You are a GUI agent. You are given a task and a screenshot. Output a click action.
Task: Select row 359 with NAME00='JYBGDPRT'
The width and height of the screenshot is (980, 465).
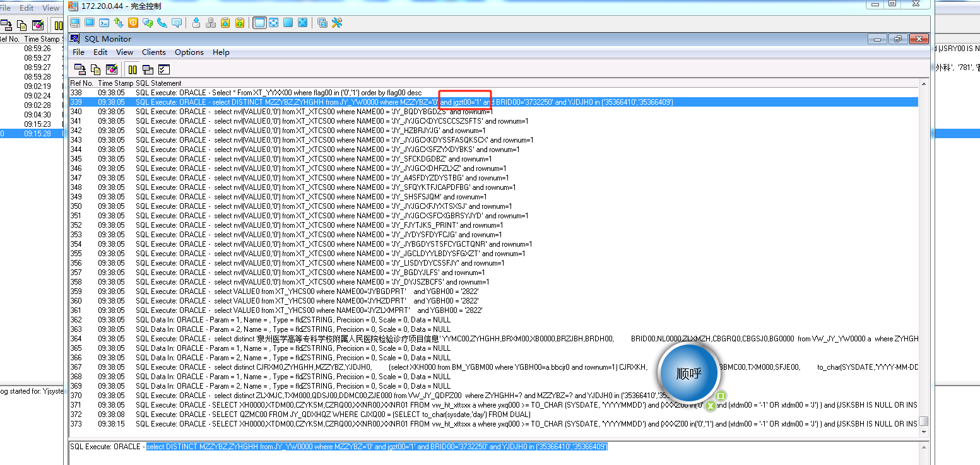pyautogui.click(x=493, y=291)
